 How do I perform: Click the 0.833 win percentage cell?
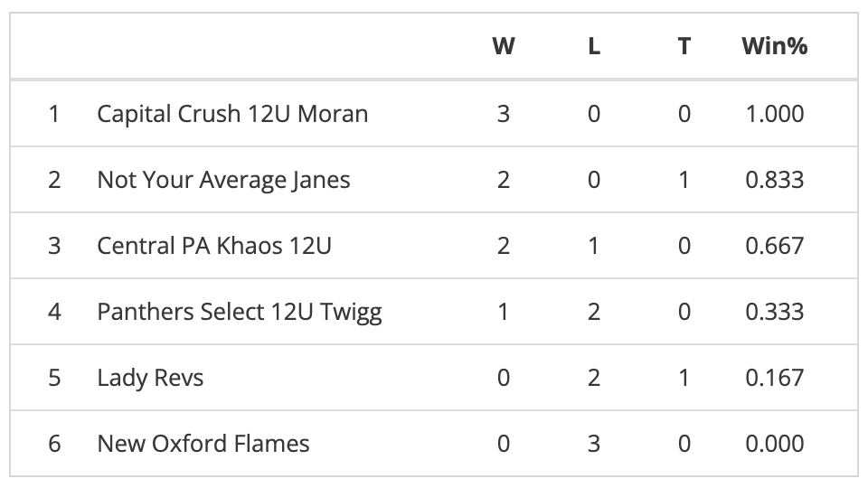tap(774, 180)
